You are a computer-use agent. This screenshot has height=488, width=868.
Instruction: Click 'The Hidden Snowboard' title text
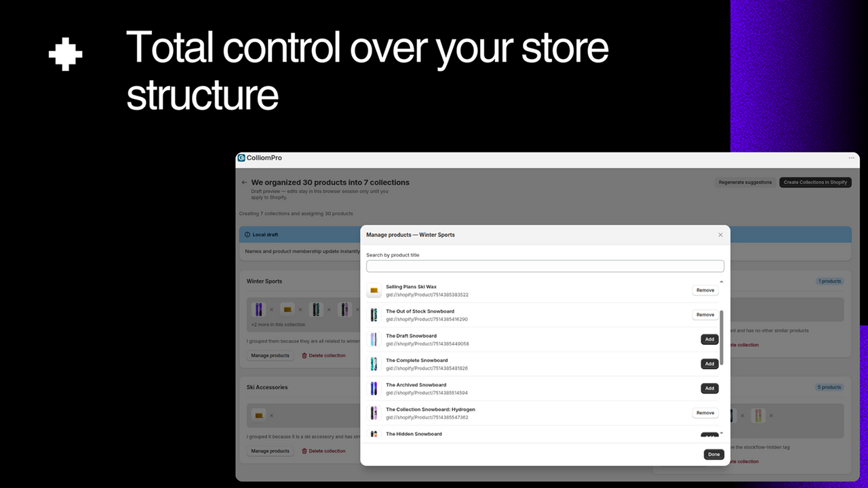pos(414,434)
